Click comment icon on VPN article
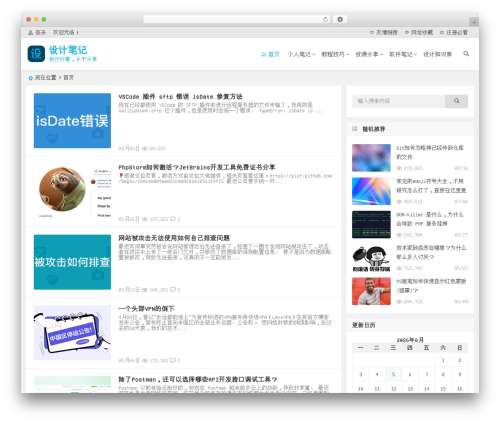The width and height of the screenshot is (500, 423). tap(173, 360)
